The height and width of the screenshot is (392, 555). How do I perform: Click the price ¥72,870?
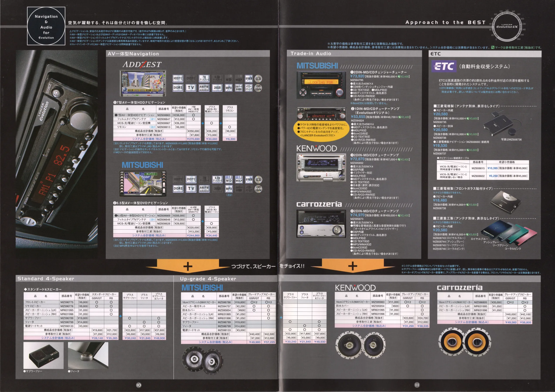(x=357, y=159)
